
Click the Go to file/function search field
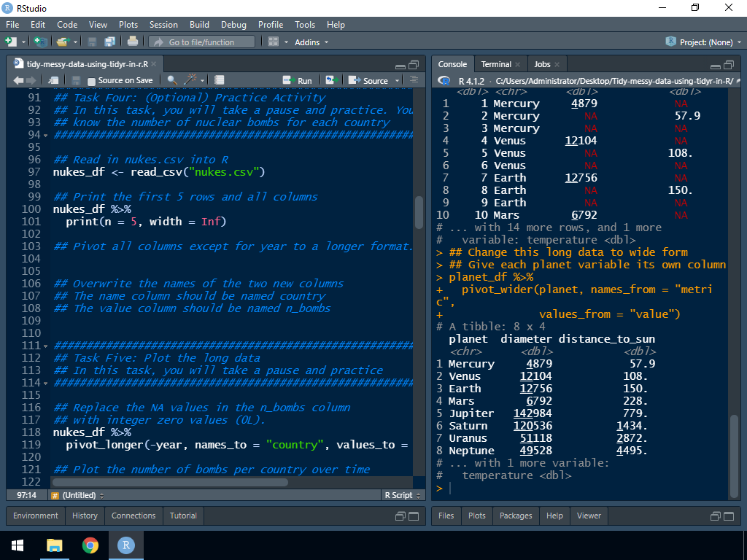click(x=204, y=42)
